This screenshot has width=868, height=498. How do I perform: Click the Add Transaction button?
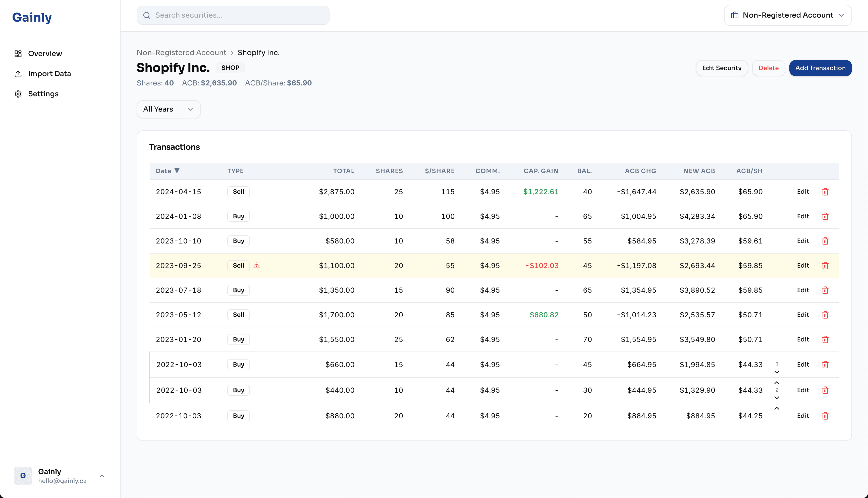pos(820,68)
